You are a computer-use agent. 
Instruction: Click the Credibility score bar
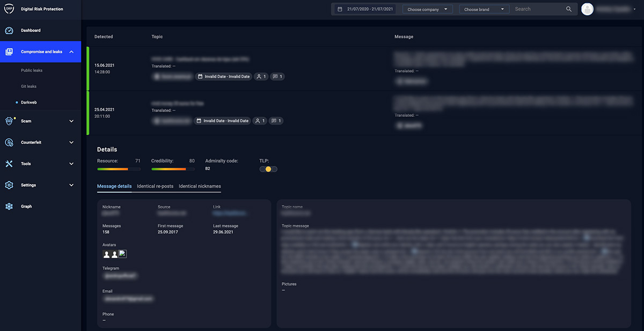pyautogui.click(x=173, y=169)
